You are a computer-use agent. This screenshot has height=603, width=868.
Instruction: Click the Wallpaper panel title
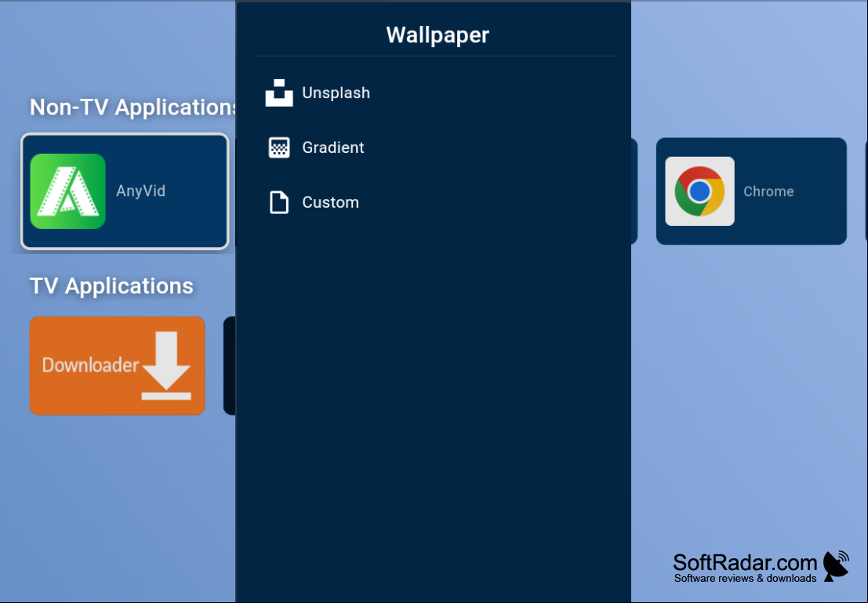pos(438,35)
